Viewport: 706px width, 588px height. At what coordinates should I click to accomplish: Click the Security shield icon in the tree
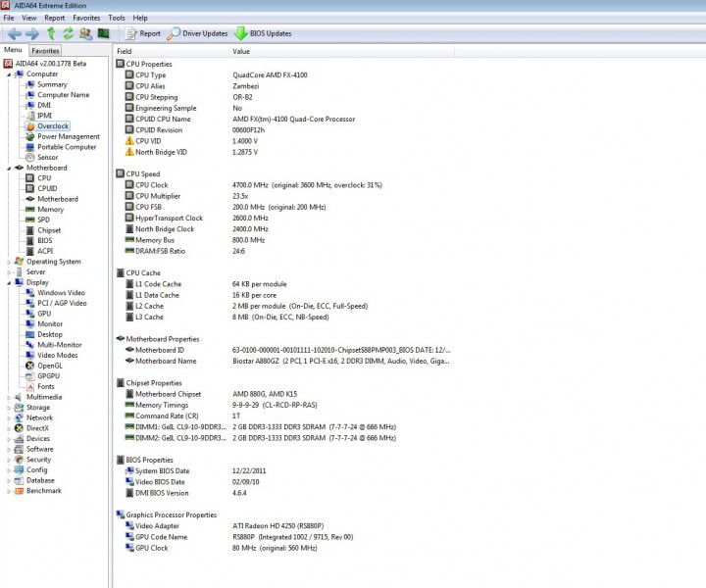[x=19, y=460]
